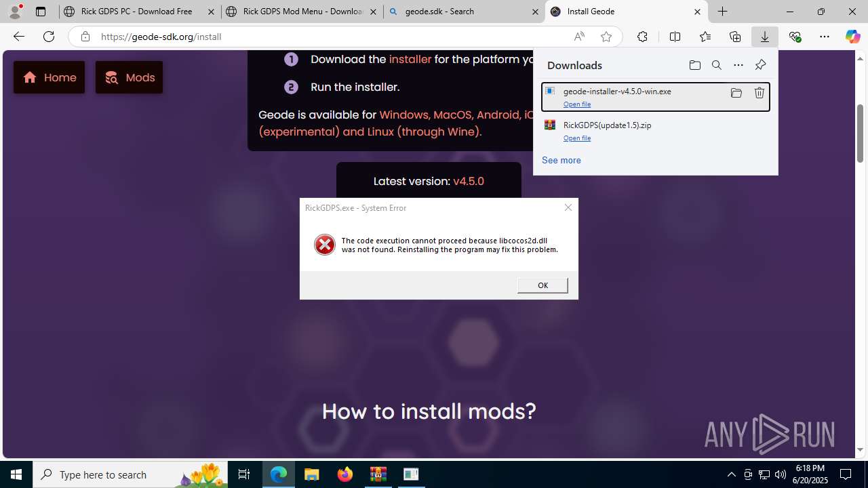The image size is (868, 488).
Task: Click the Windows Start button
Action: pyautogui.click(x=16, y=474)
